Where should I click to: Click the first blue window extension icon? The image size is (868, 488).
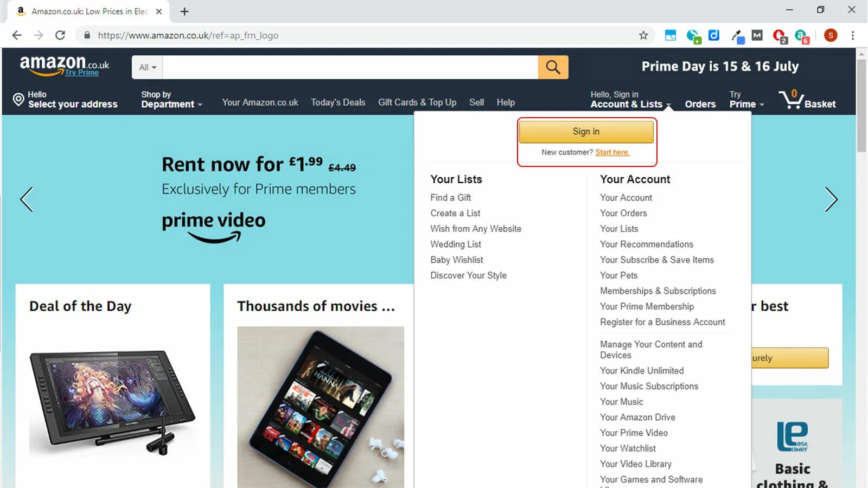tap(671, 35)
